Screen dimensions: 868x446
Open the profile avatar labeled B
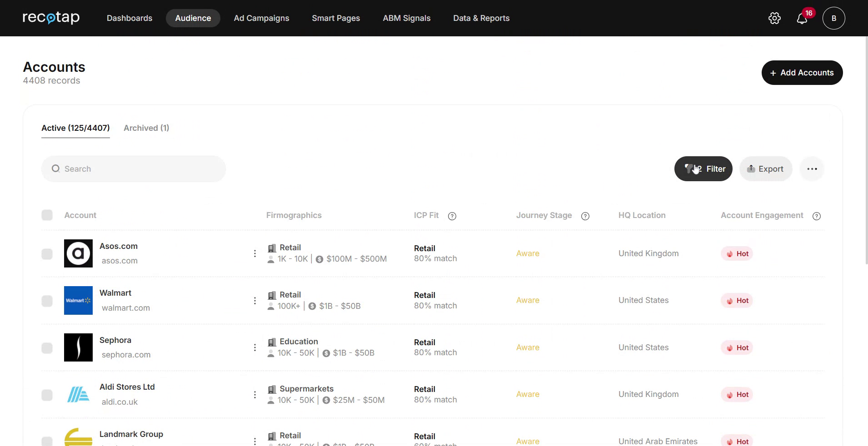pyautogui.click(x=834, y=18)
